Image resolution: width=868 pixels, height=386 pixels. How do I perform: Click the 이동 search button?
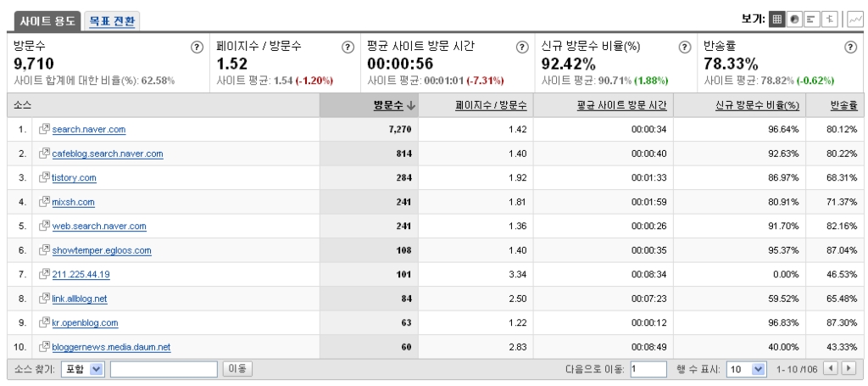237,369
